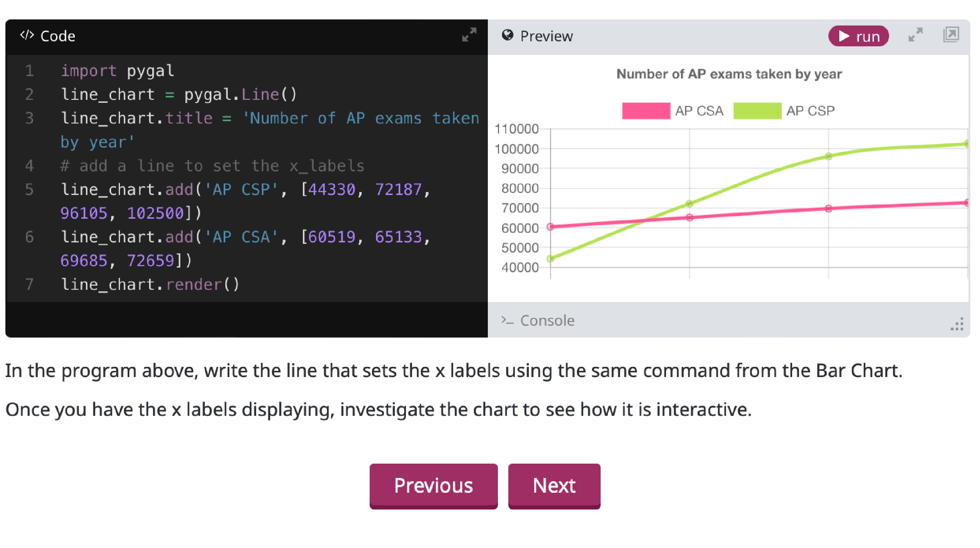Click the Console prompt icon
The height and width of the screenshot is (548, 980).
pos(507,320)
